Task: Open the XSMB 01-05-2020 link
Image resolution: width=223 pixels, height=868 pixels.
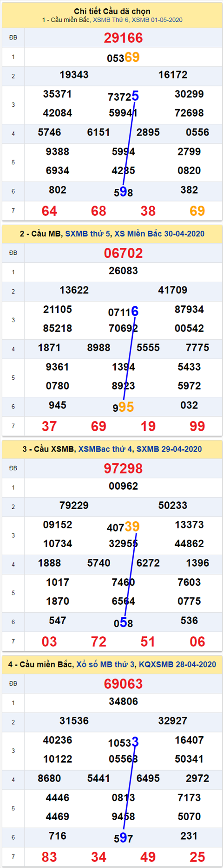Action: pyautogui.click(x=157, y=20)
